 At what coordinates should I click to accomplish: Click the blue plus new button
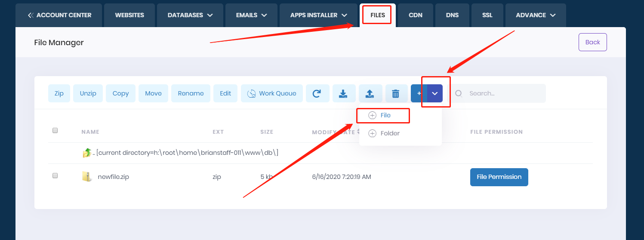[x=419, y=93]
